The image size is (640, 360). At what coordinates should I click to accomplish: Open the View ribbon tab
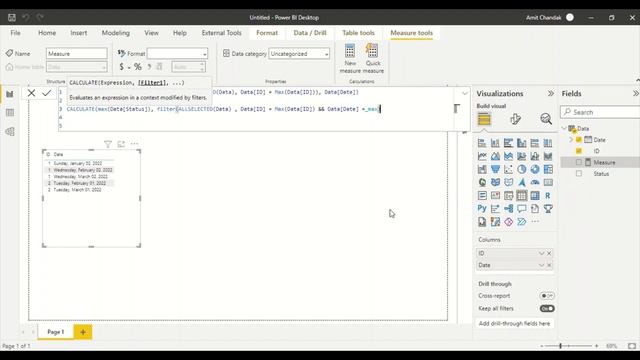(151, 33)
